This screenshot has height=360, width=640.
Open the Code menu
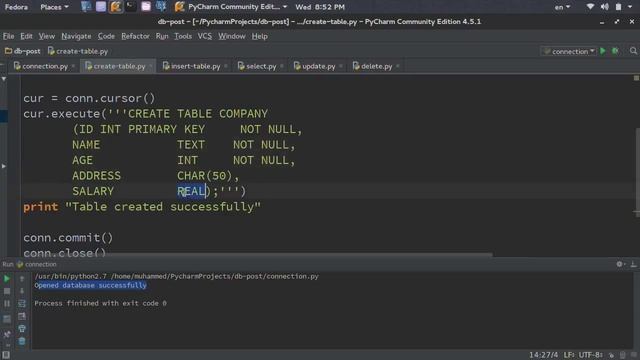coord(106,36)
